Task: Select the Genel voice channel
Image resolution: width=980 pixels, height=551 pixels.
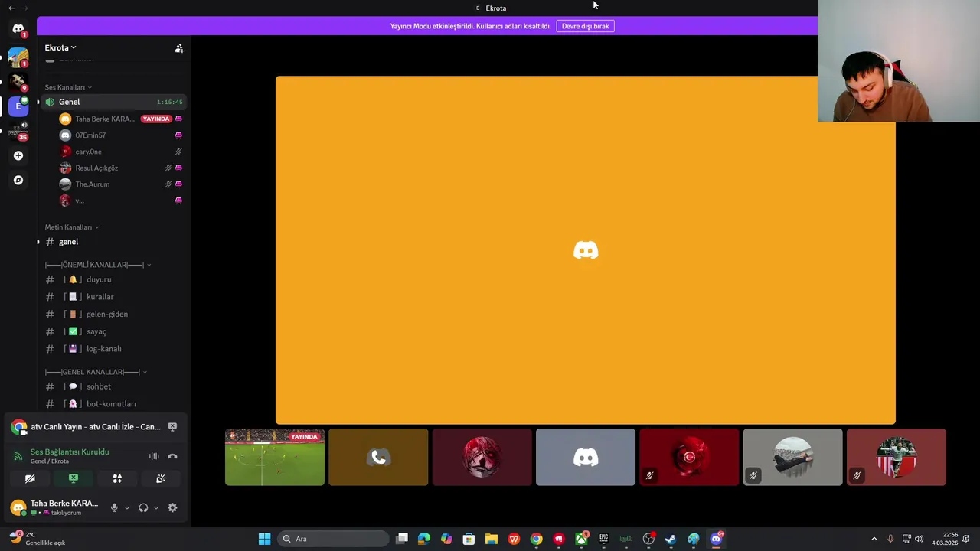Action: [x=114, y=102]
